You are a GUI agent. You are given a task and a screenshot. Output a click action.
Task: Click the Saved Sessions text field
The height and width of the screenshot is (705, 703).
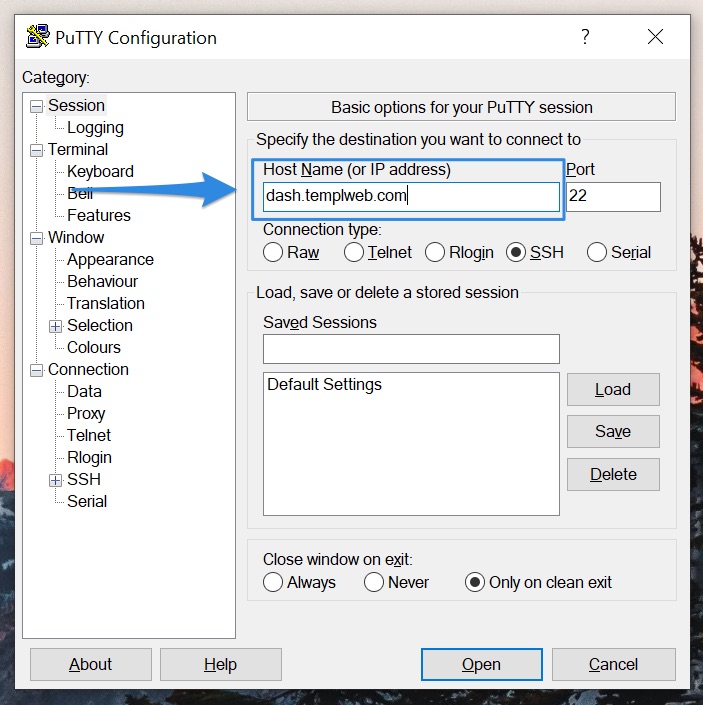tap(411, 349)
